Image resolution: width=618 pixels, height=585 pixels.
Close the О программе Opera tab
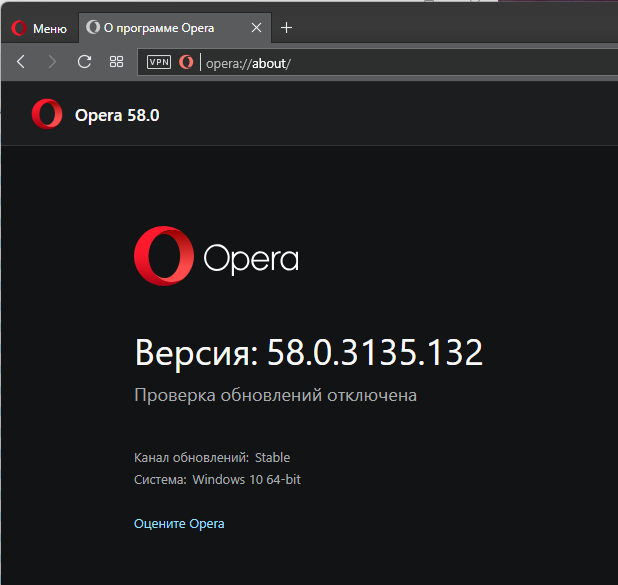click(256, 28)
